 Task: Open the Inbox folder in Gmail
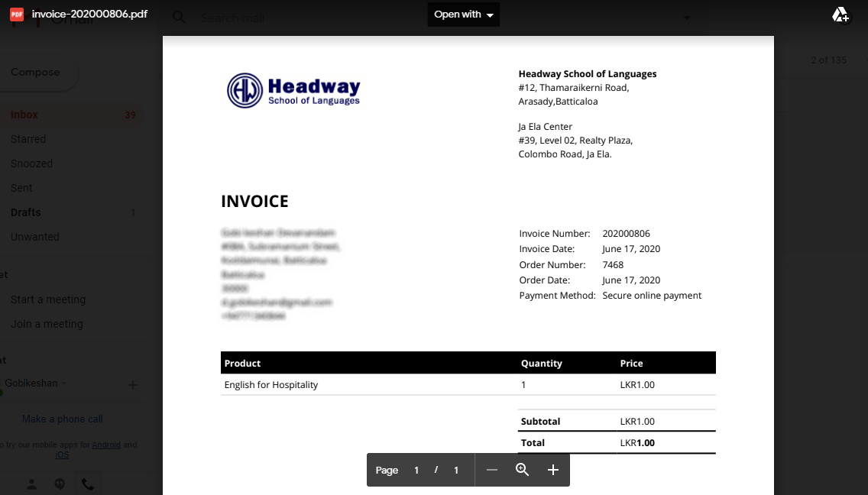click(x=73, y=115)
